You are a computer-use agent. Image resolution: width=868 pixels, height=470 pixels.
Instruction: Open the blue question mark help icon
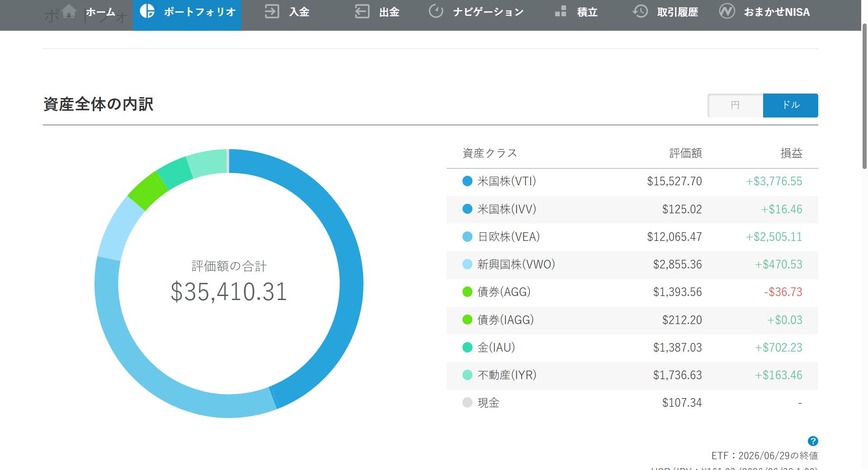(x=813, y=441)
